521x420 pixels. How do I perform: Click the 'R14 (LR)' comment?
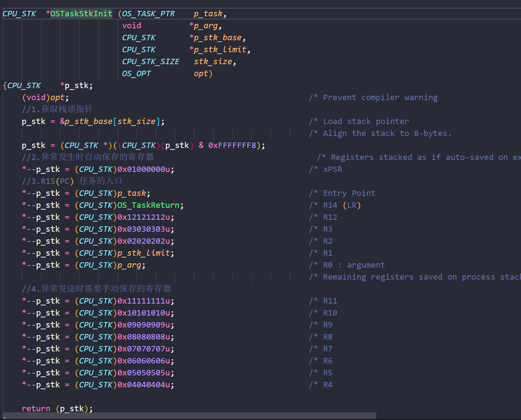point(335,205)
